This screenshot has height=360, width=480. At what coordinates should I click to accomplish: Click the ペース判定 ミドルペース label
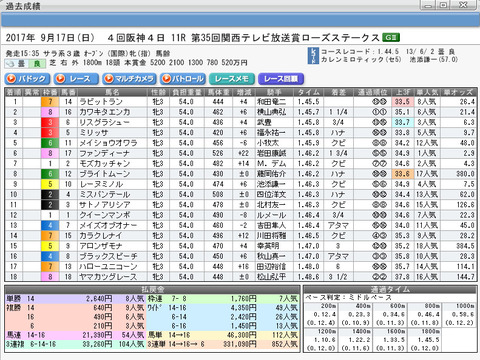(x=348, y=297)
